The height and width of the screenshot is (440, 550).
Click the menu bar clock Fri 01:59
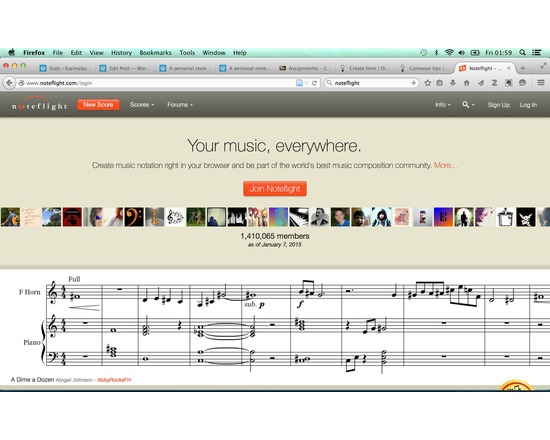498,53
